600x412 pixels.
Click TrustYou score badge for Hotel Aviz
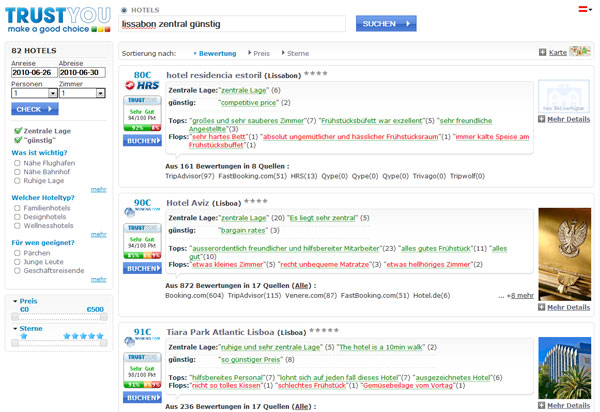pos(142,241)
